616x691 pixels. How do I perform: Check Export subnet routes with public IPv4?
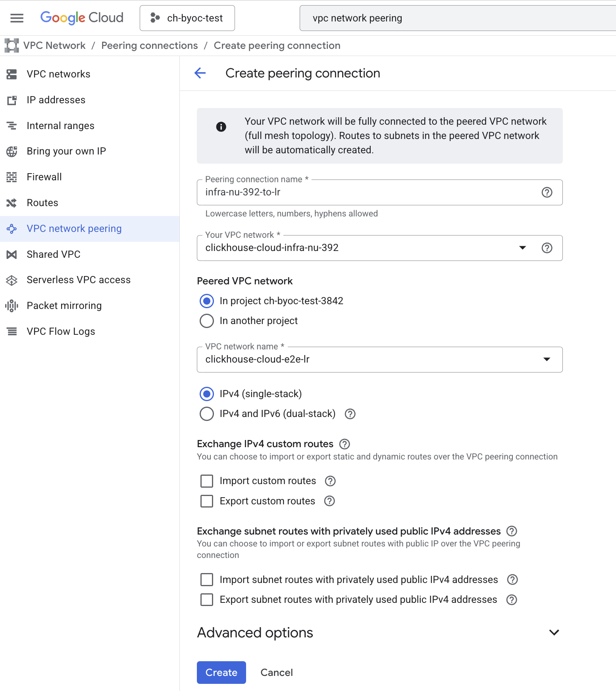[207, 600]
